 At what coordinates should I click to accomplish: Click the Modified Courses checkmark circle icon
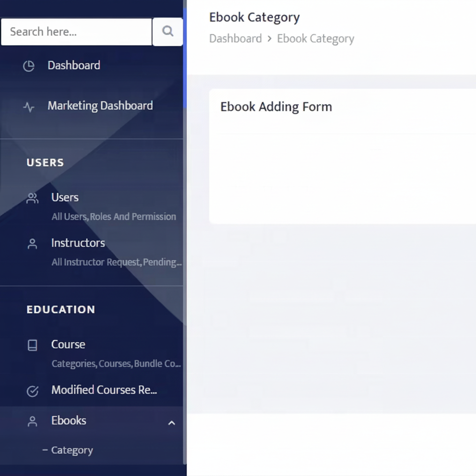click(x=32, y=391)
